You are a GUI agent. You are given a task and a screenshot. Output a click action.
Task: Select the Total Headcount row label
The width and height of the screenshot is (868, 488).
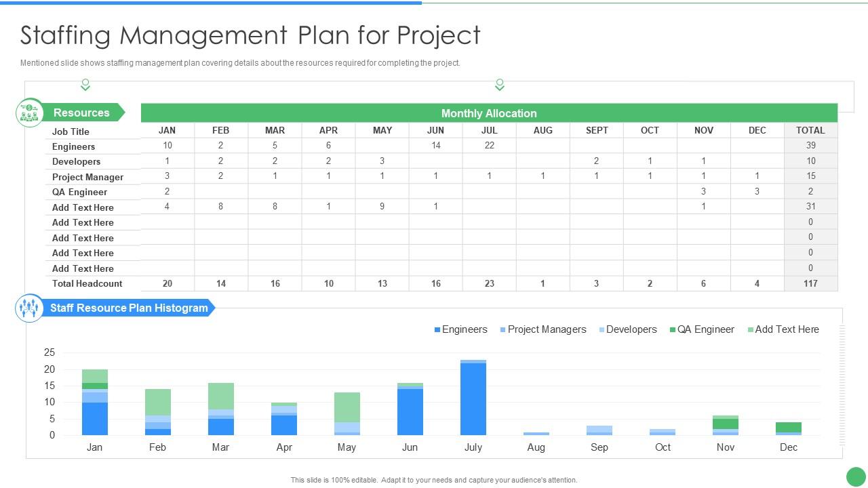click(x=87, y=283)
